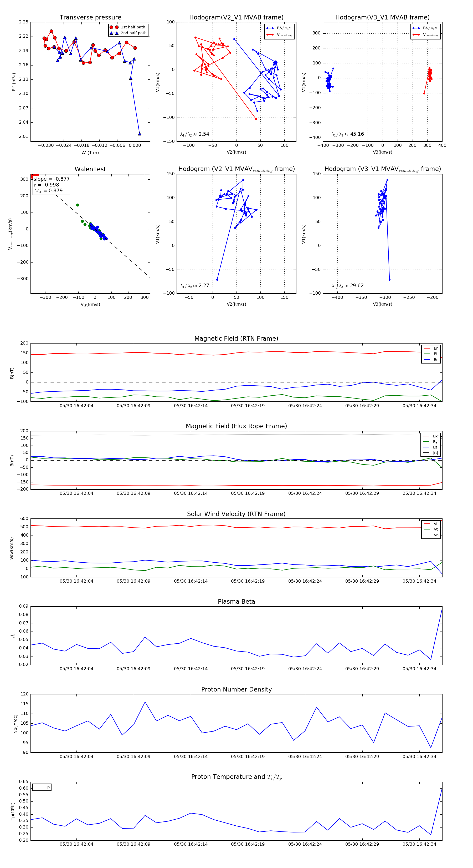The image size is (473, 868).
Task: Click the 'Tp(10^6K)' y-axis label
Action: [13, 811]
